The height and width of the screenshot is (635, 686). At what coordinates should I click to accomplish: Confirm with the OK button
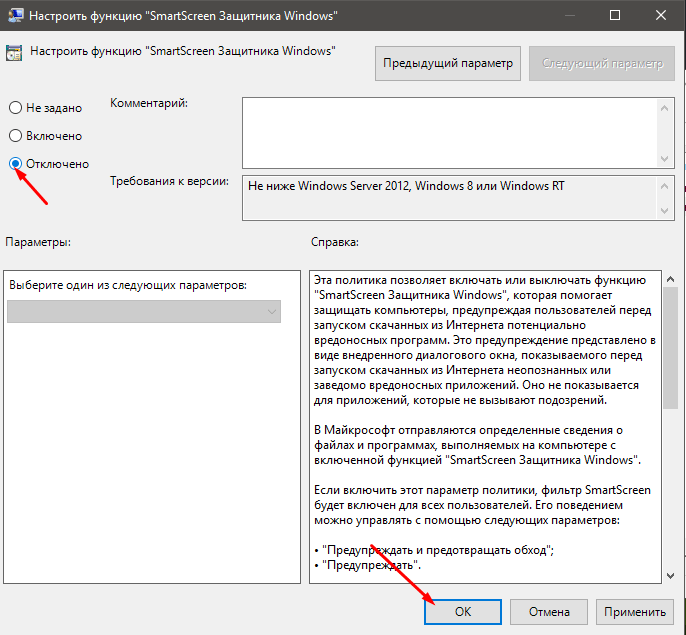463,611
